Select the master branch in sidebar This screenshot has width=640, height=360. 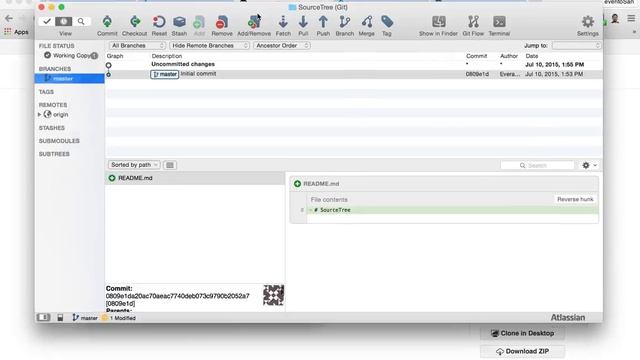[69, 78]
